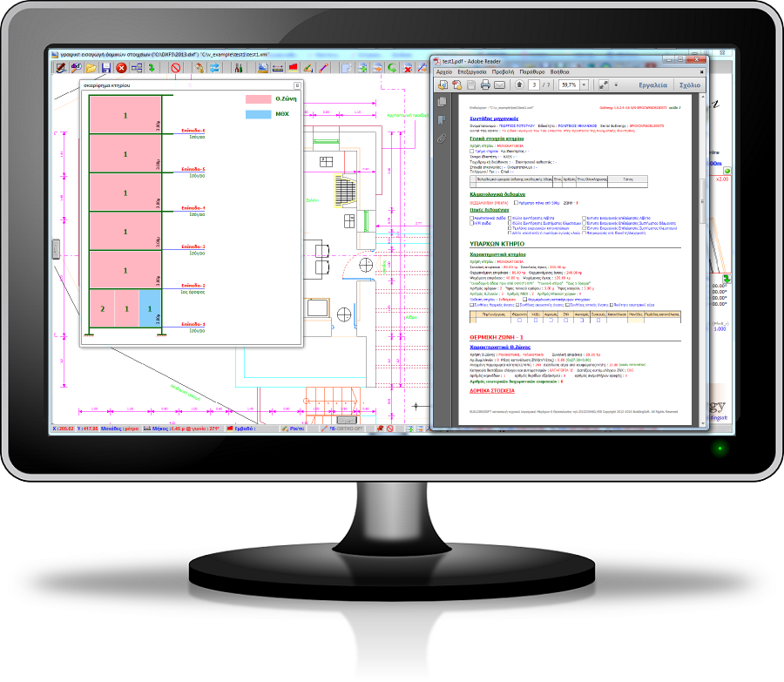The width and height of the screenshot is (784, 682).
Task: Open the yellow folder icon in CAD toolbar
Action: [x=91, y=67]
